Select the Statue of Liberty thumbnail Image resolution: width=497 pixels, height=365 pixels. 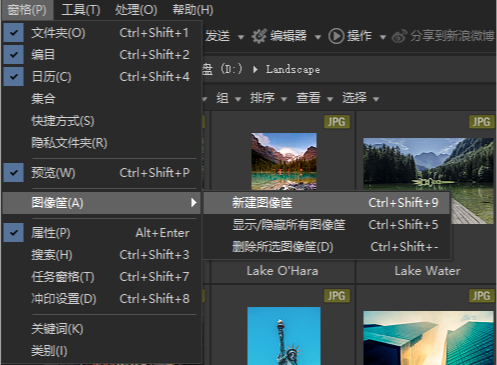click(x=284, y=336)
